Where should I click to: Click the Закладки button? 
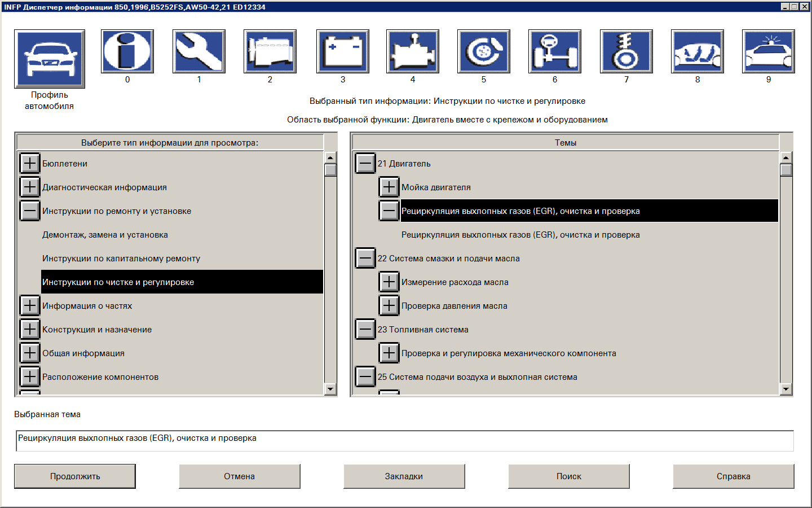coord(404,476)
